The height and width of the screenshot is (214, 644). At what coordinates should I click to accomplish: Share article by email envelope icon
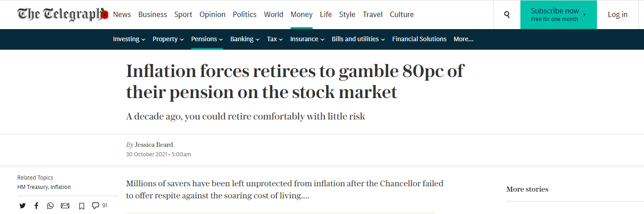(x=65, y=206)
